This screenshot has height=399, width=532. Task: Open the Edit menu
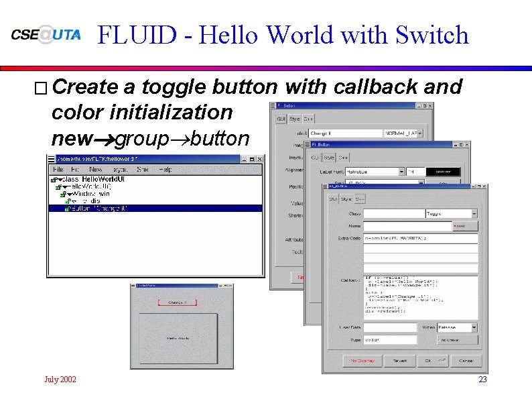pos(75,169)
